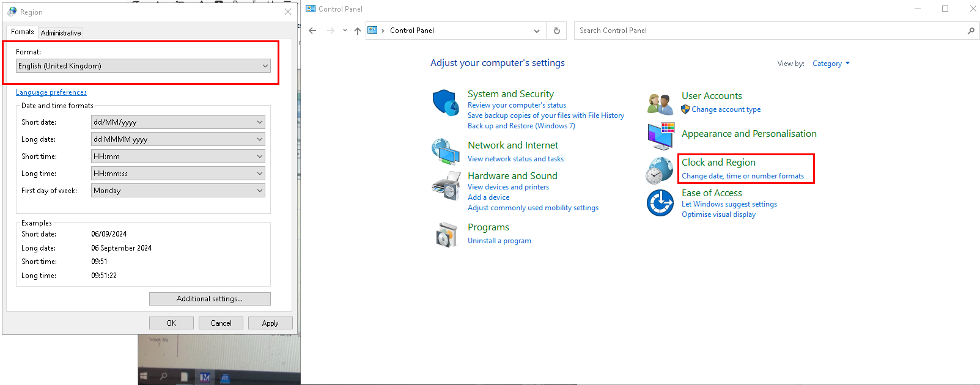Open Review your computer's status

click(517, 105)
